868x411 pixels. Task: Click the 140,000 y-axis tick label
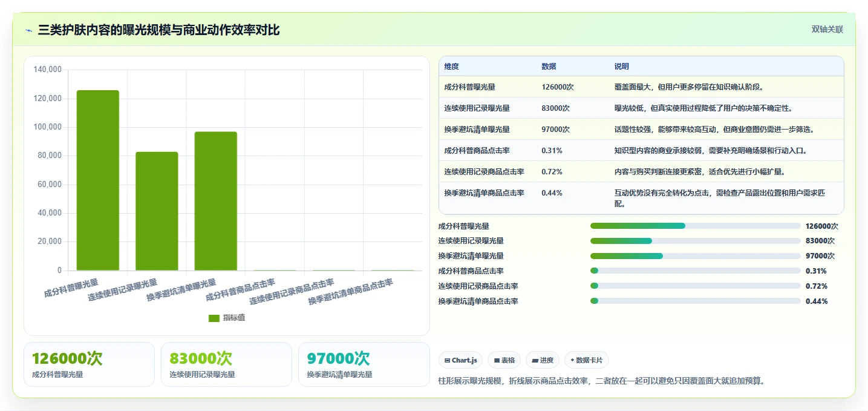[48, 70]
